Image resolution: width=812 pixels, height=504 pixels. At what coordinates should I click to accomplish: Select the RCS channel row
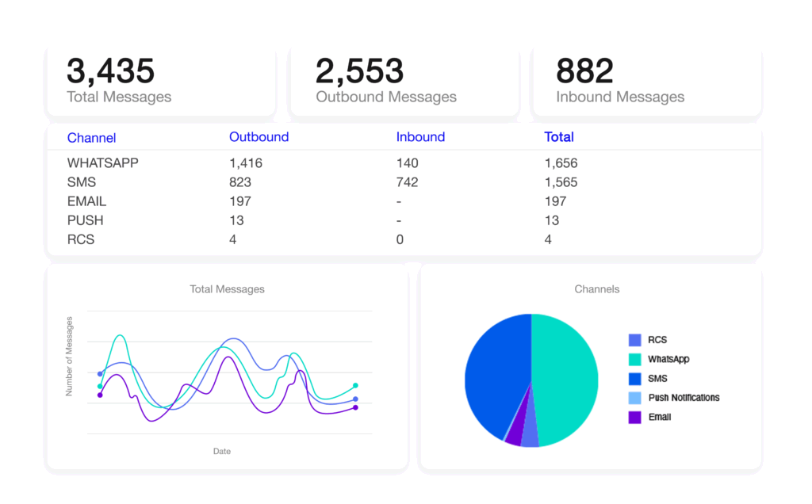click(x=80, y=239)
